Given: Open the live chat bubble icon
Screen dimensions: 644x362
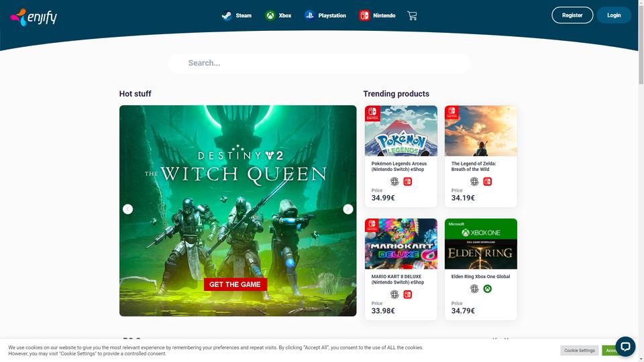Looking at the screenshot, I should pos(625,347).
